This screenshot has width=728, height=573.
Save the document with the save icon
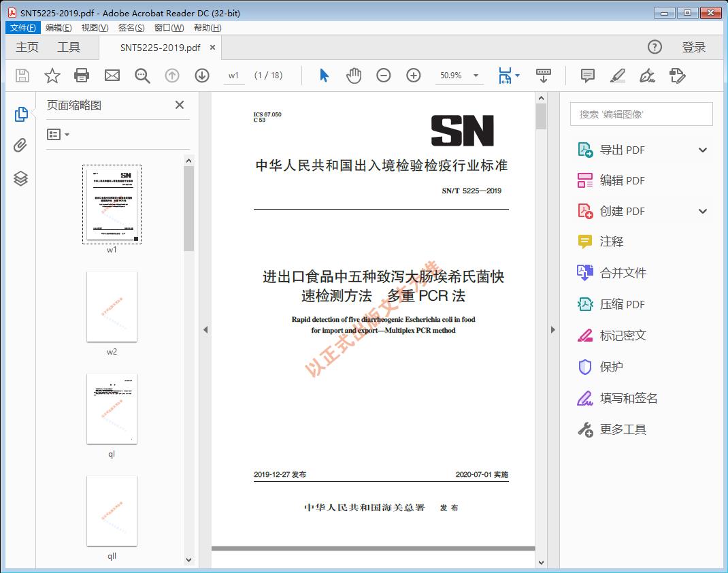[21, 76]
